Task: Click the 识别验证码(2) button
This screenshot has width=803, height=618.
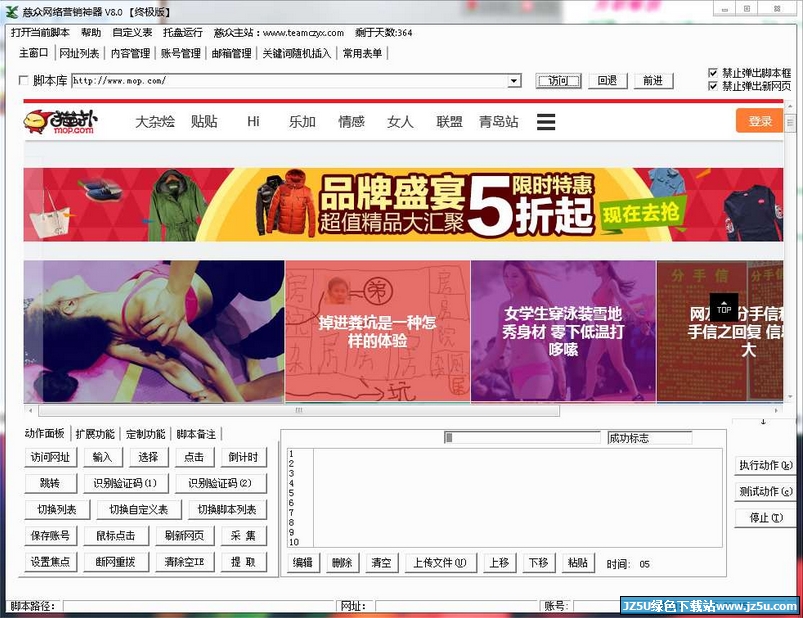Action: coord(220,483)
